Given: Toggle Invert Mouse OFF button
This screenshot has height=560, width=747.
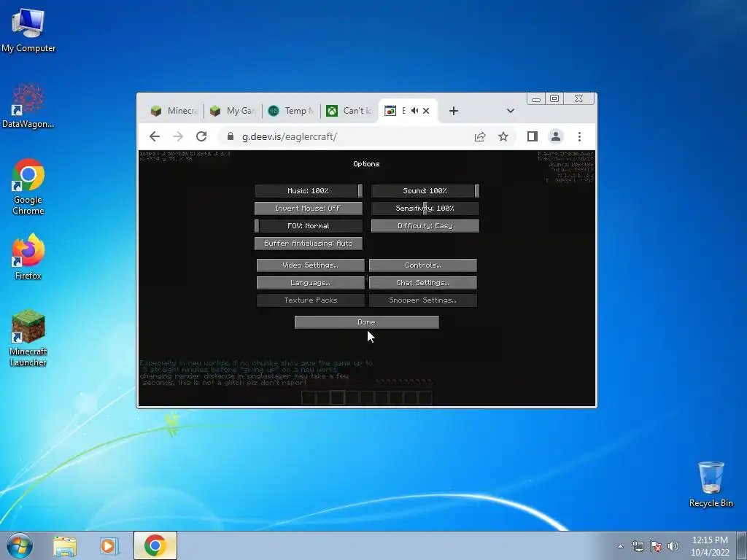Looking at the screenshot, I should click(309, 208).
